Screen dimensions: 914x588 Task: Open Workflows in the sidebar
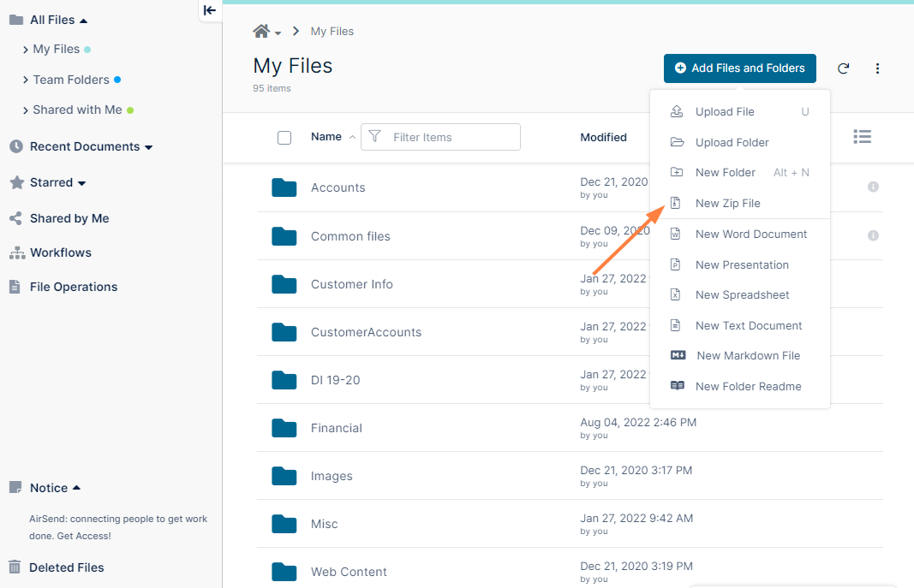60,252
